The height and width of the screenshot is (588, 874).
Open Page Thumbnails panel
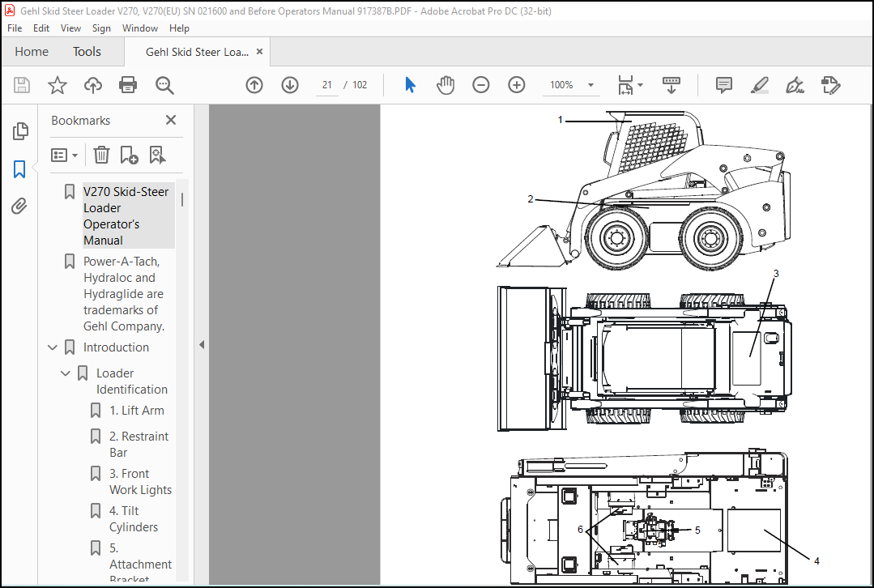(20, 131)
